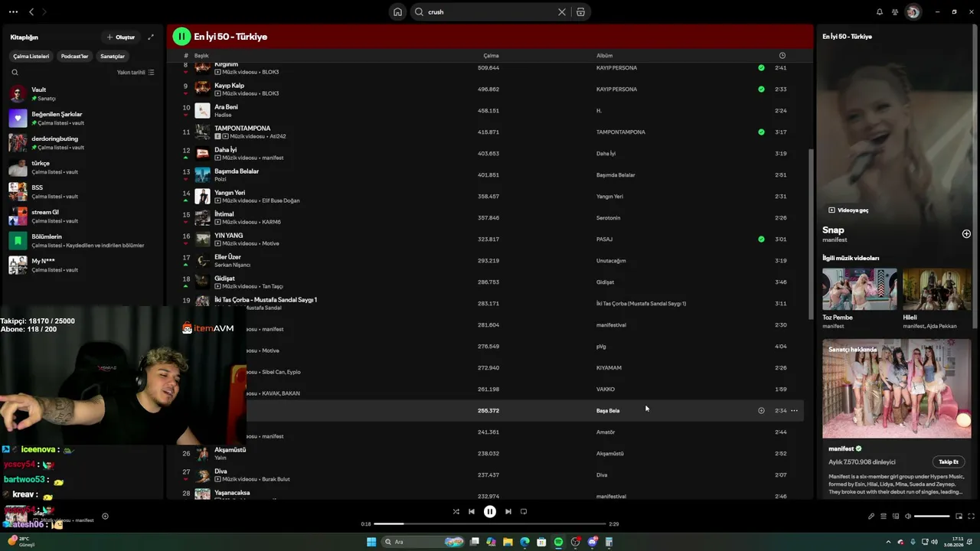Image resolution: width=980 pixels, height=551 pixels.
Task: Open connect to a device icon
Action: click(896, 517)
